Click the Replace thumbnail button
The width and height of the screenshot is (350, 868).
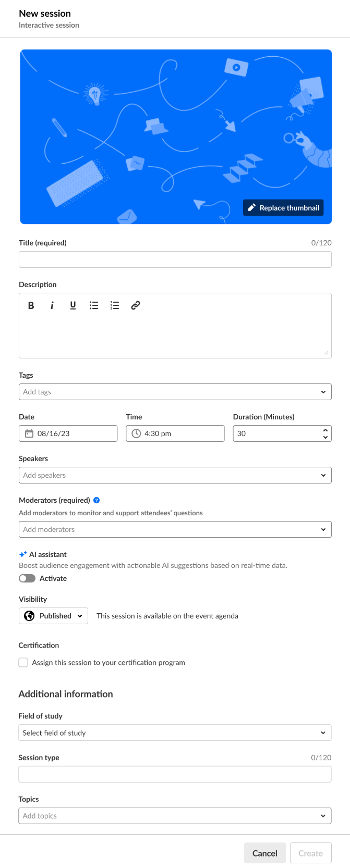click(x=283, y=208)
